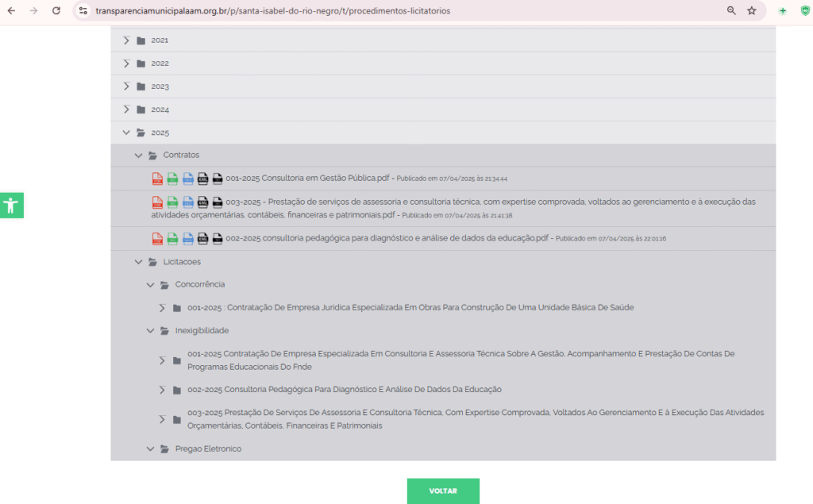The width and height of the screenshot is (813, 504).
Task: Click XML icon for 002-2025 consultoria pedagógica
Action: [x=202, y=239]
